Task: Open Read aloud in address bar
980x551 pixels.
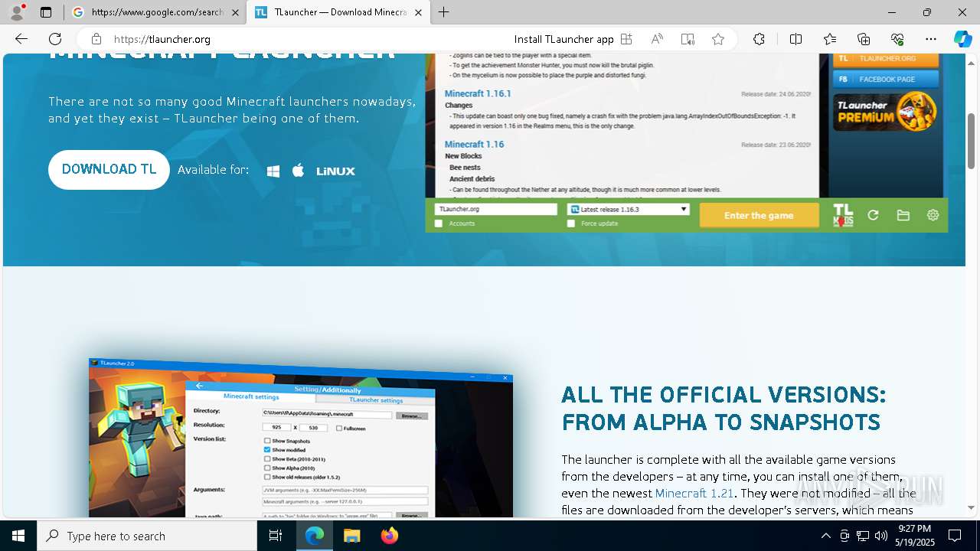Action: [657, 39]
